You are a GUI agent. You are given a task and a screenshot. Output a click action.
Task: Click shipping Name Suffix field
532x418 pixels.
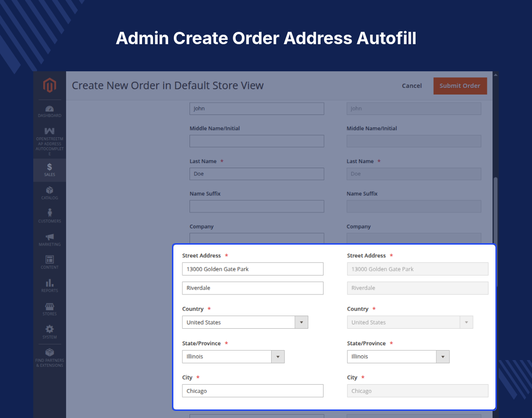pos(414,206)
